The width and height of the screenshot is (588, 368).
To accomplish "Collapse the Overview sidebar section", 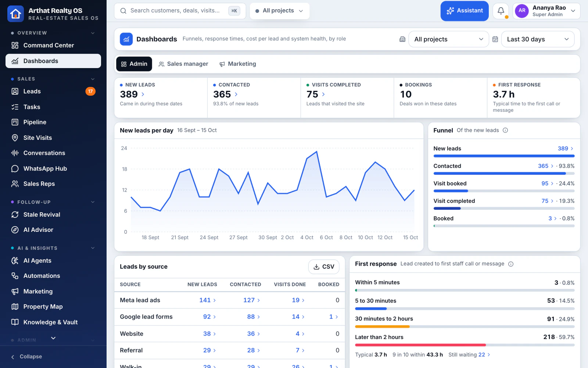I will [x=93, y=33].
